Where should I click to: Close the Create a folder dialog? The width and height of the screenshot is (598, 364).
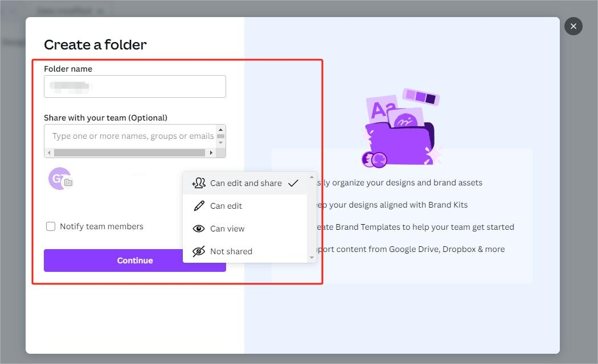click(x=573, y=26)
